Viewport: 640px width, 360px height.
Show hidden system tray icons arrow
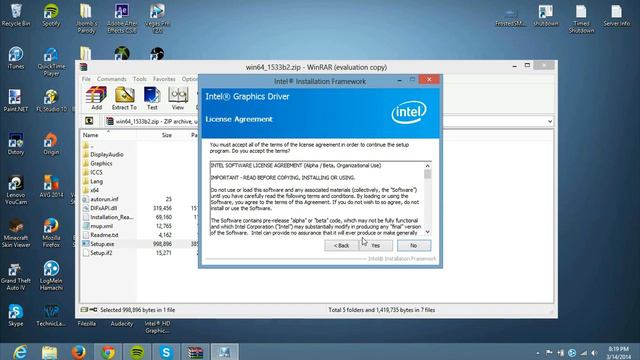538,353
